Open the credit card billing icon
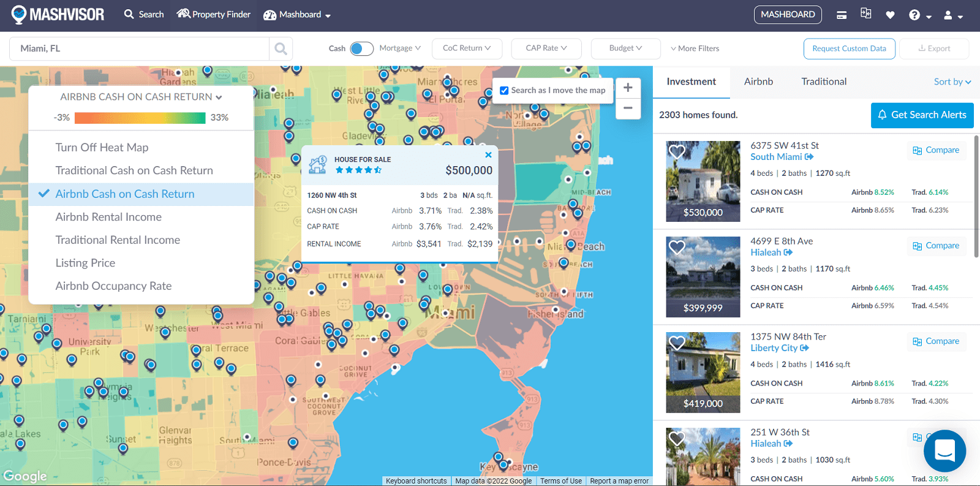 click(x=842, y=15)
